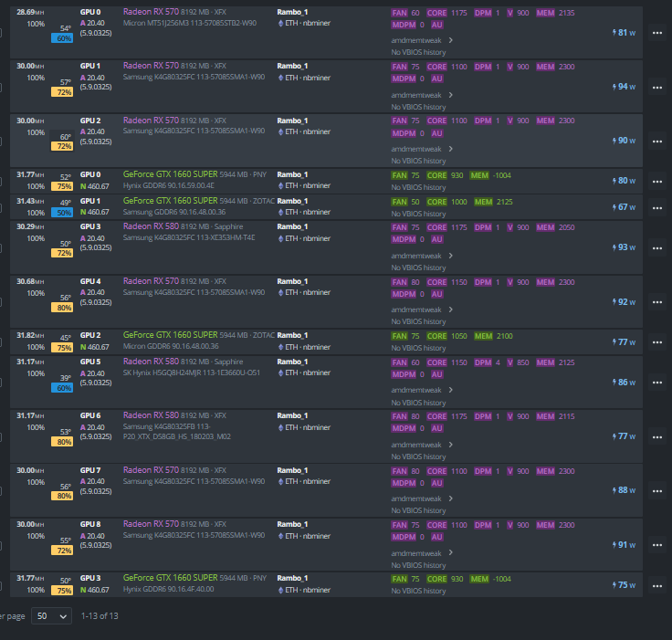This screenshot has height=640, width=672.
Task: Open three-dot menu for the 67 w GPU row
Action: click(656, 207)
